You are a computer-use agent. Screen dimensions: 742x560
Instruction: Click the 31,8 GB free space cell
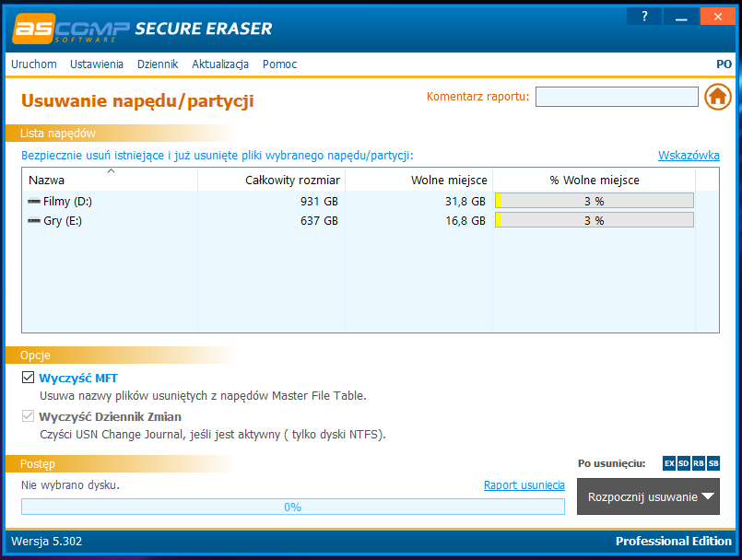[465, 202]
